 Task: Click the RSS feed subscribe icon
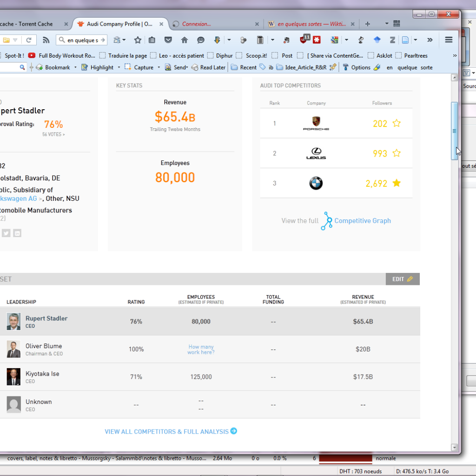coord(46,40)
